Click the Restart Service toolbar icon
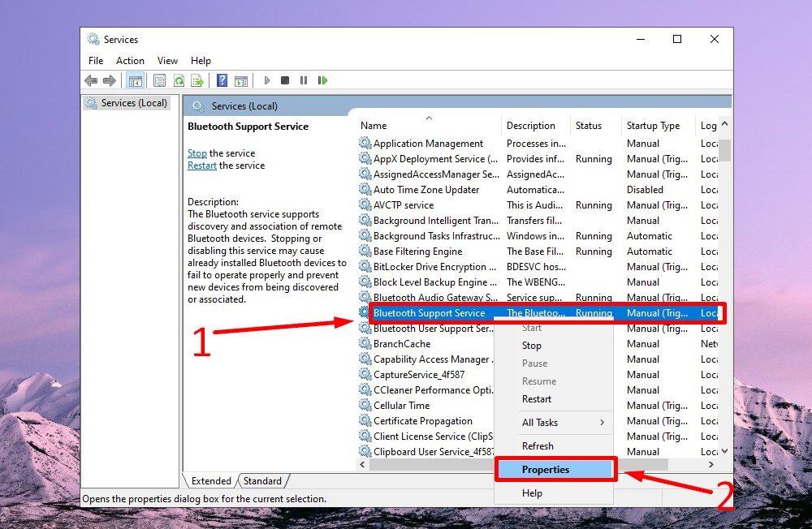 322,80
